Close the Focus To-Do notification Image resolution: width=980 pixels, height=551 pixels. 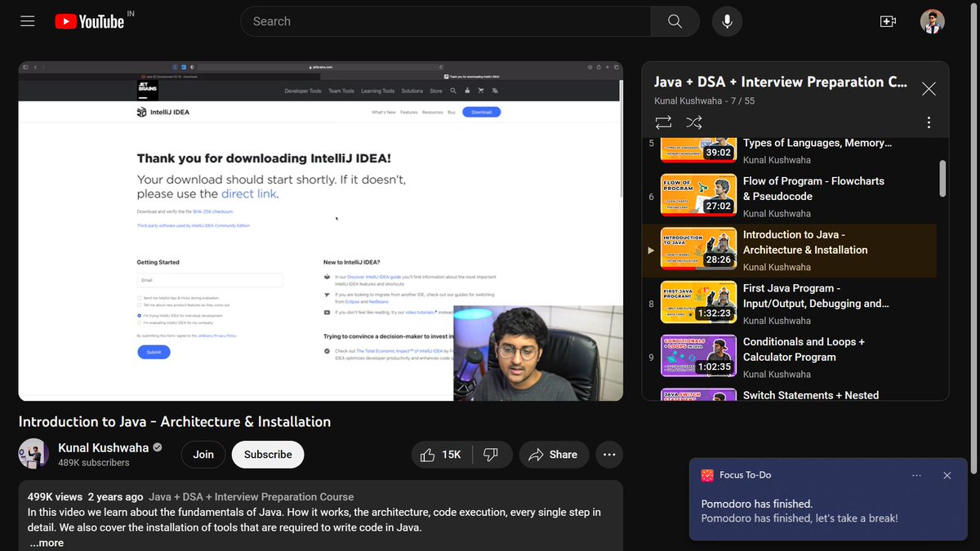[947, 475]
